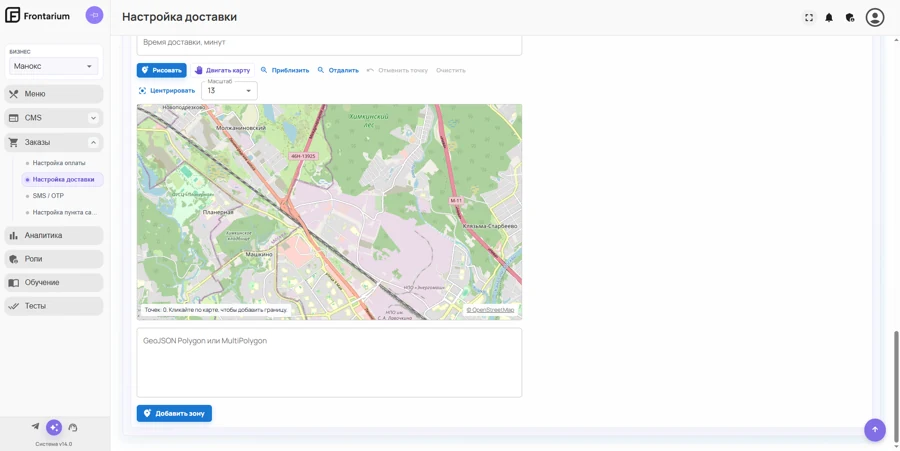Screen dimensions: 900x451
Task: Open the Масштаб zoom level dropdown
Action: point(229,91)
